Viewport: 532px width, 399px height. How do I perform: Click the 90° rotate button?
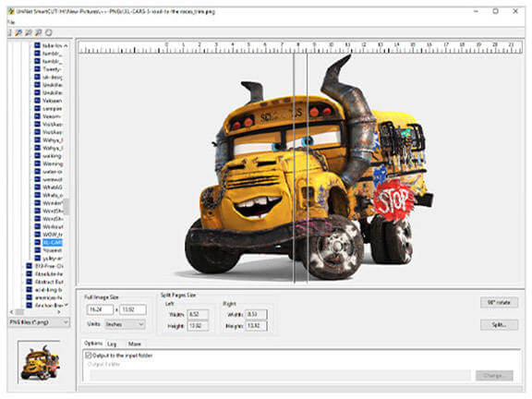pos(499,302)
